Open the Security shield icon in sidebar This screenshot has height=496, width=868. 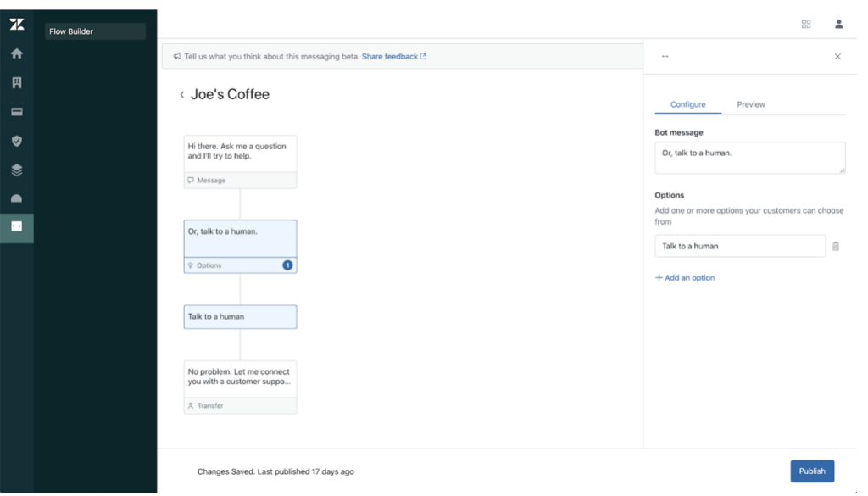(x=17, y=141)
